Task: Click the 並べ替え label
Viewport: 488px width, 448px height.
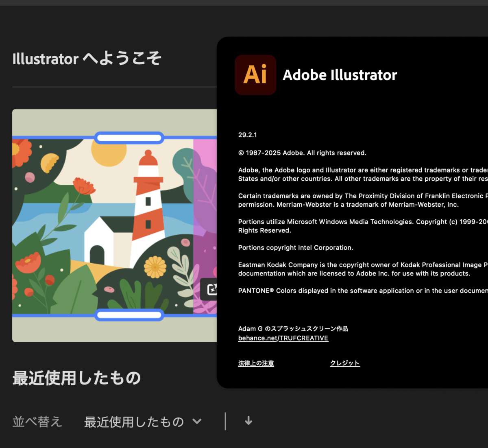Action: coord(37,422)
